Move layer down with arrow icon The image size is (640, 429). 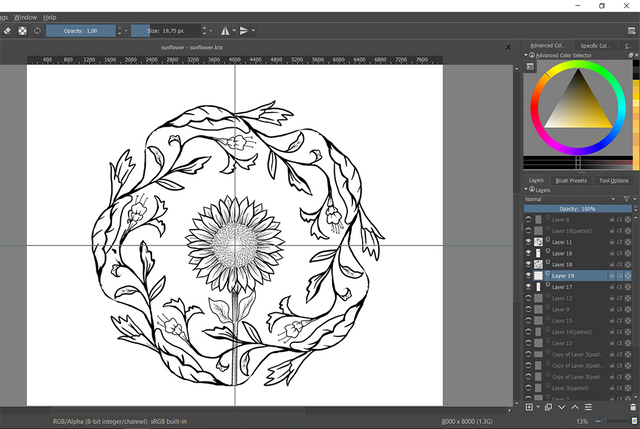(x=561, y=407)
